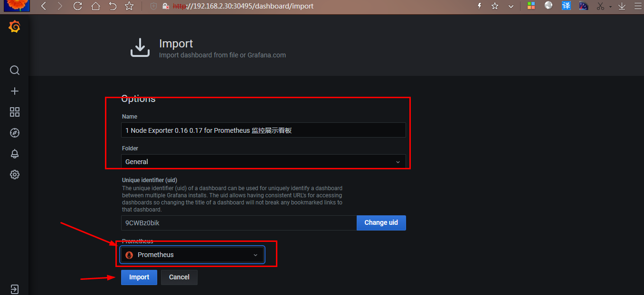This screenshot has width=644, height=295.
Task: Click the insecure padlock icon in address bar
Action: [x=165, y=6]
